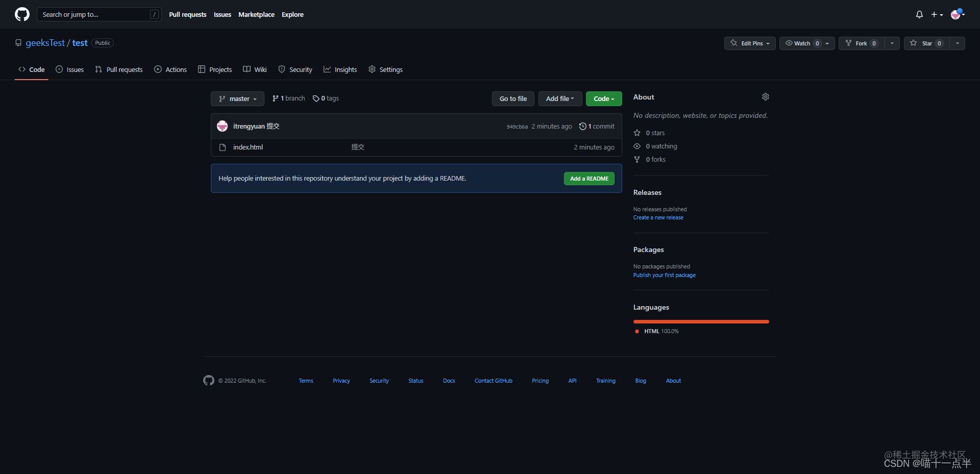Focus the Search or jump to field
Screen dimensions: 980x474
(99, 14)
